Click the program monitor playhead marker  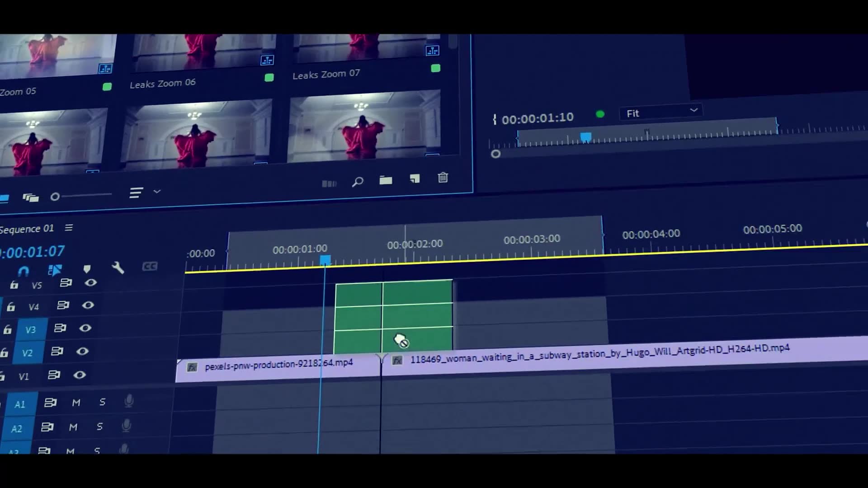[585, 137]
